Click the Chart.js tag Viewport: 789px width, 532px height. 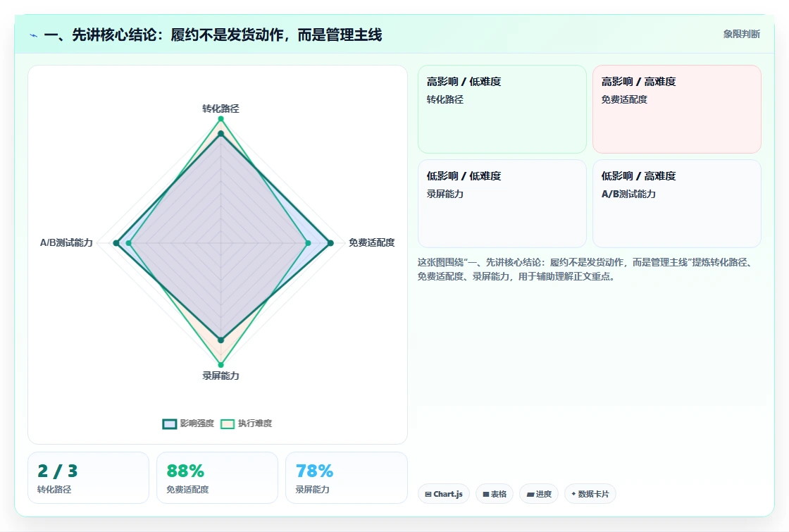pyautogui.click(x=444, y=494)
